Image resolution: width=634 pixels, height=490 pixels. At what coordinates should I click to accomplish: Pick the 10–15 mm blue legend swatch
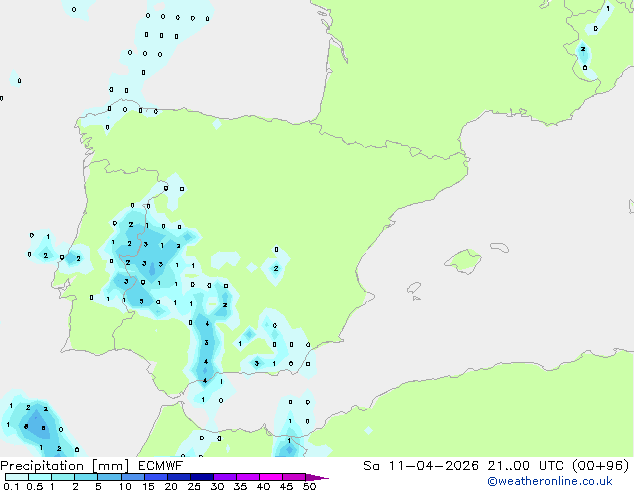[x=132, y=477]
